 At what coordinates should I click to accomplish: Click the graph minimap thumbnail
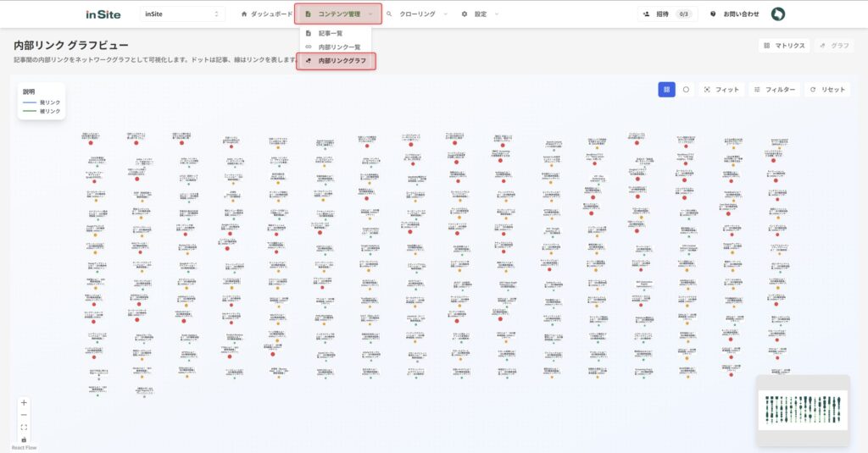click(802, 411)
